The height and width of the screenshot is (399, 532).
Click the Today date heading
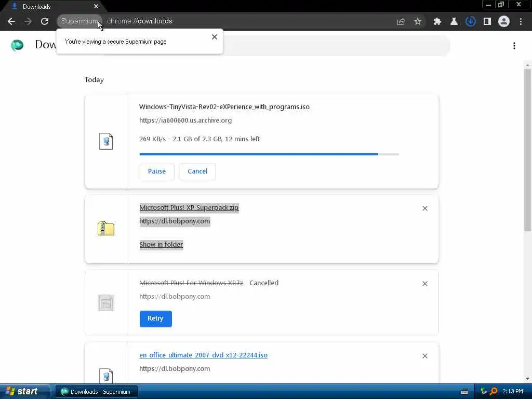95,79
